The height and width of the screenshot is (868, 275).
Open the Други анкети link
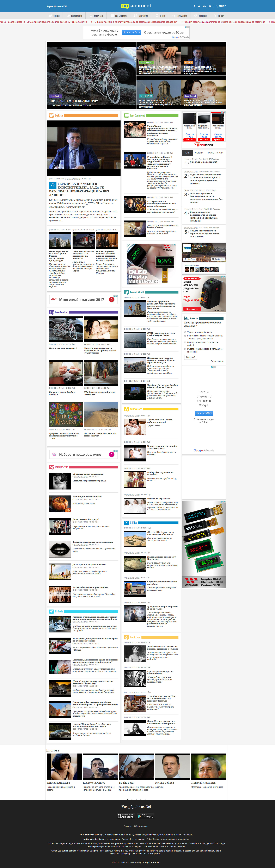pyautogui.click(x=217, y=361)
